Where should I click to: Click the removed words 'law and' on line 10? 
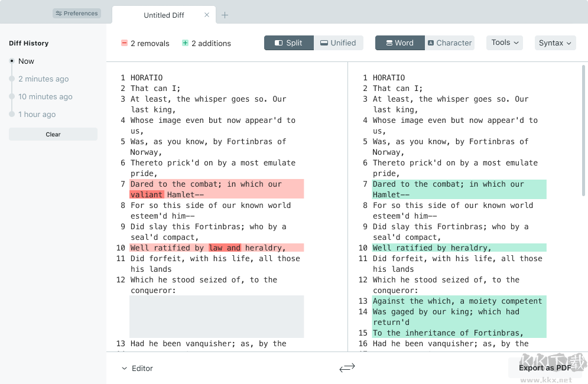tap(225, 248)
